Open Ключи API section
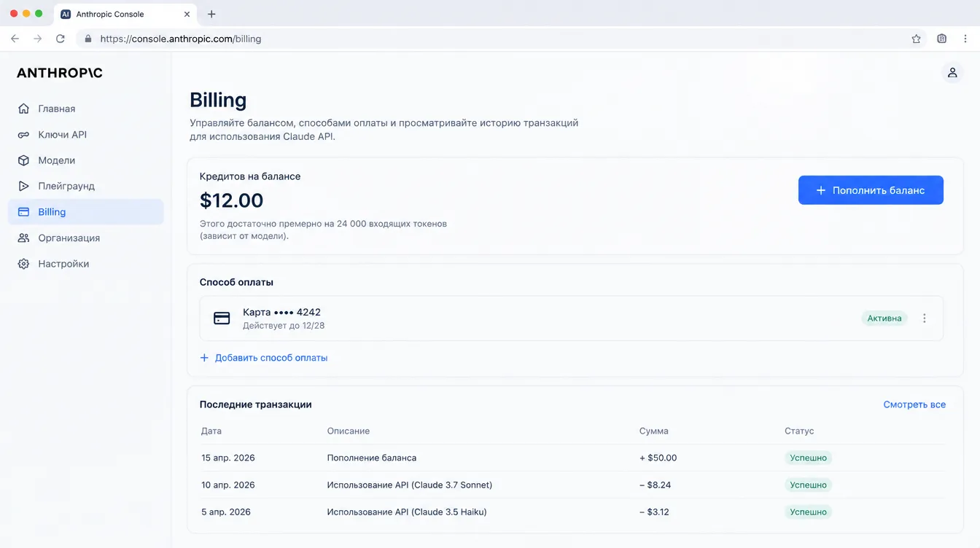 point(86,135)
